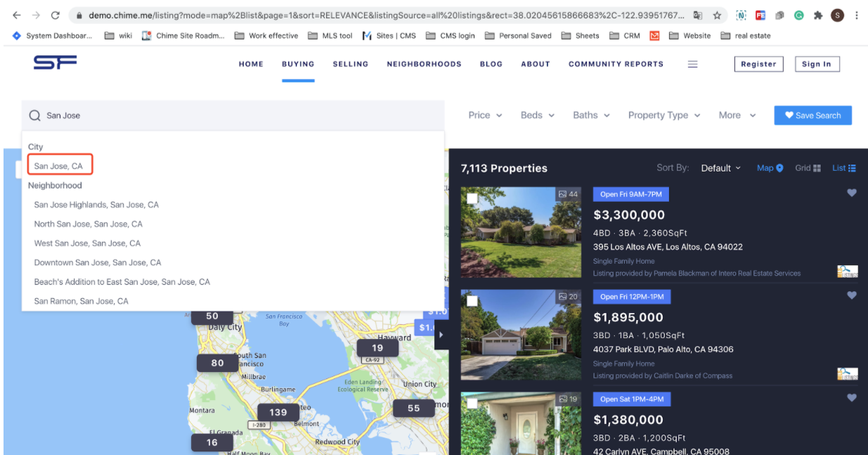Favorite the $3,300,000 listing with the heart
This screenshot has height=455, width=868.
coord(852,193)
